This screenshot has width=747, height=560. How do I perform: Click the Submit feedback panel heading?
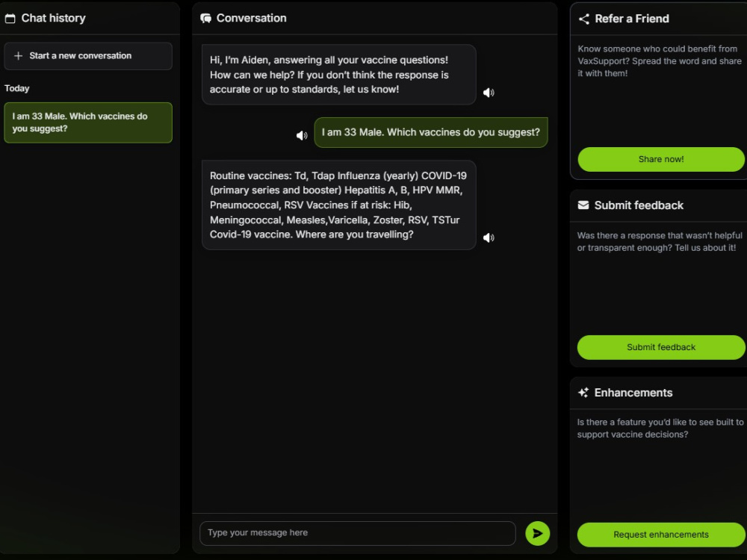coord(639,205)
